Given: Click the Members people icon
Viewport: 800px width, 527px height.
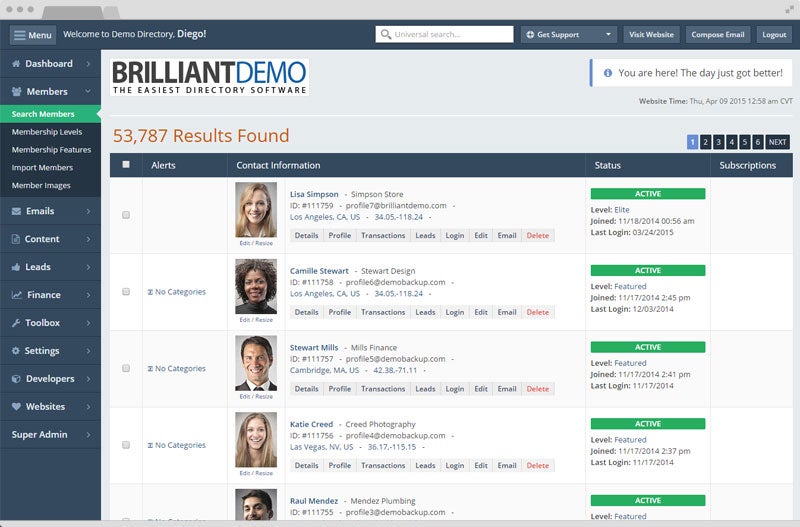Looking at the screenshot, I should click(x=16, y=91).
